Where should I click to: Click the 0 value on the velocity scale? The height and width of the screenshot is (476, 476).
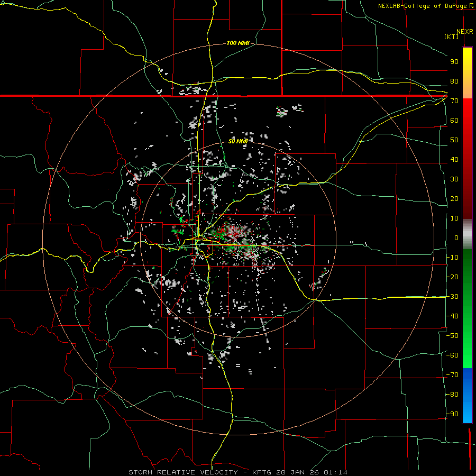(x=456, y=238)
